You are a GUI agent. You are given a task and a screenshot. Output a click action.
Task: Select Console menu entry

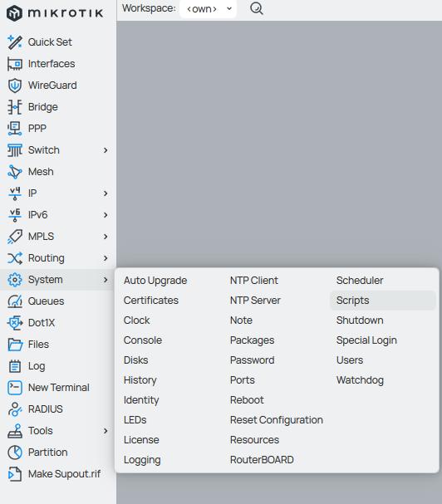click(143, 340)
